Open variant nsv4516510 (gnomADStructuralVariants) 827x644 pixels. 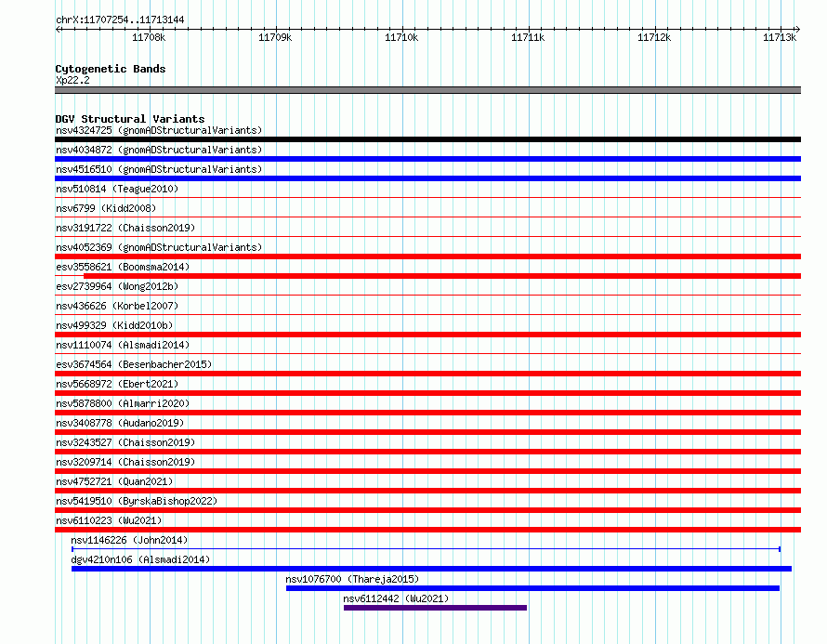tap(159, 169)
